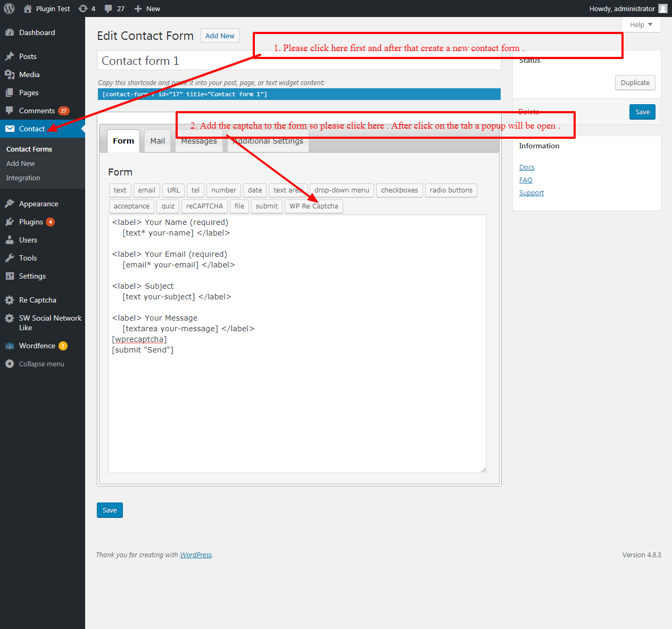
Task: Open the Additional Settings tab
Action: pyautogui.click(x=268, y=141)
